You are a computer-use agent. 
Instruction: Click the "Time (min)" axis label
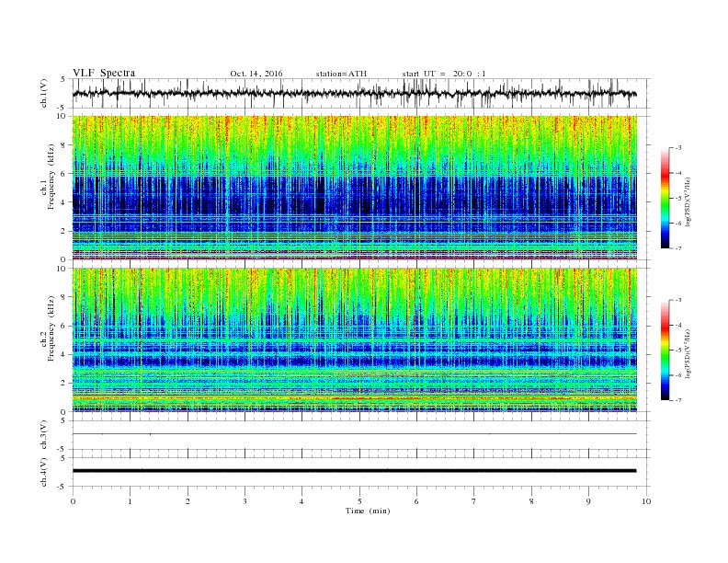click(x=368, y=511)
